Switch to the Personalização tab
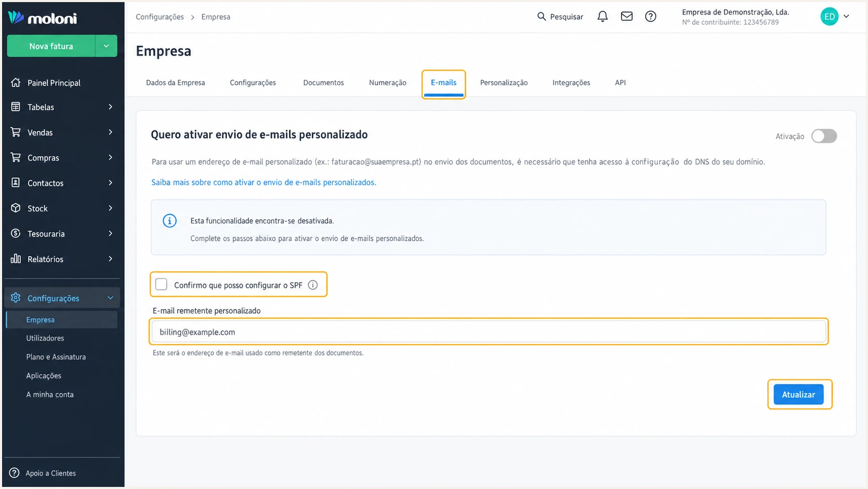Viewport: 868px width, 489px height. (504, 83)
